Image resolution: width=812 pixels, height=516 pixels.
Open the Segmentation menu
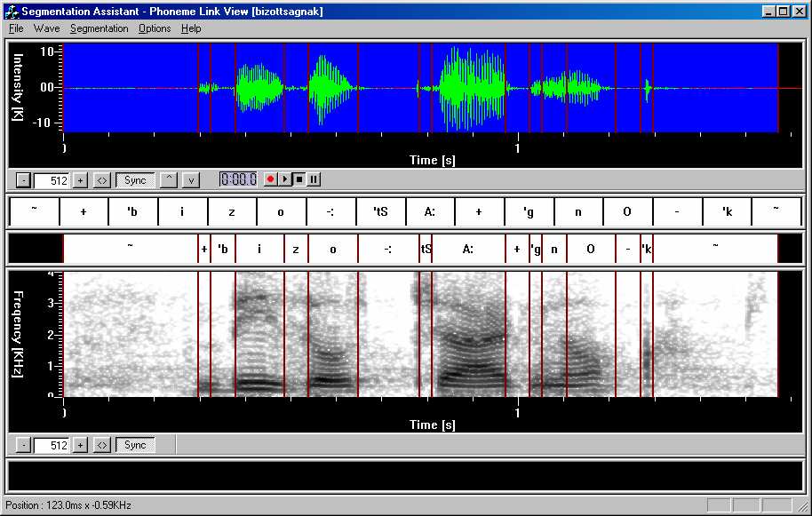[99, 28]
